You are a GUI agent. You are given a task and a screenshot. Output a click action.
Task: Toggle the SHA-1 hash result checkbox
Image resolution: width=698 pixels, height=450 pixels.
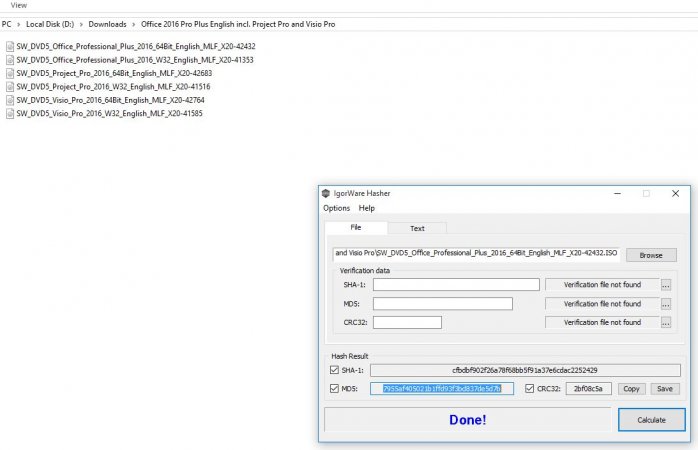tap(334, 370)
